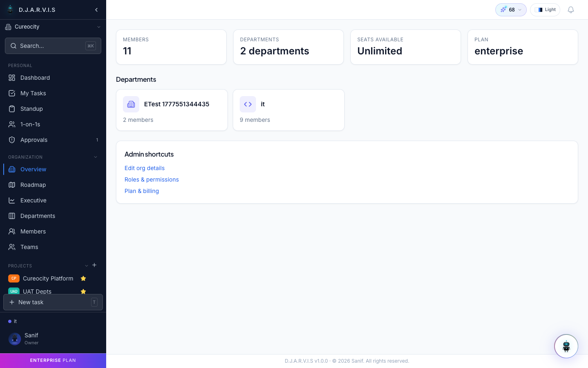
Task: Unstar the UAT Depts project
Action: pos(83,292)
